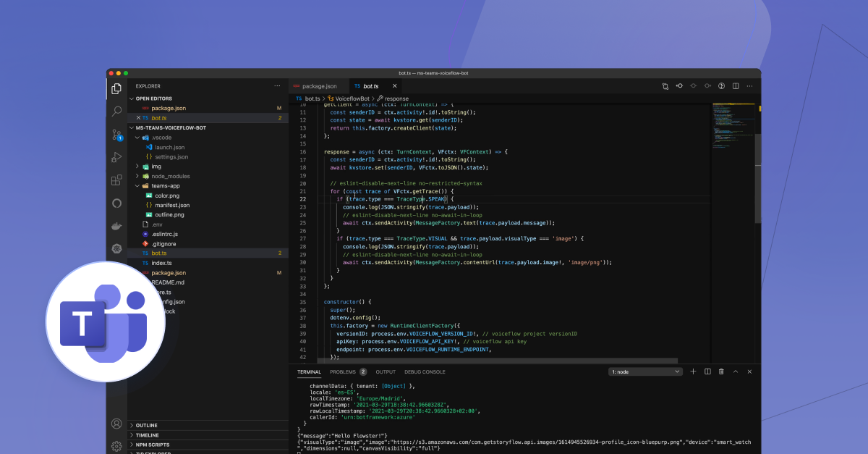868x454 pixels.
Task: Kill the terminal with trash icon
Action: click(721, 371)
